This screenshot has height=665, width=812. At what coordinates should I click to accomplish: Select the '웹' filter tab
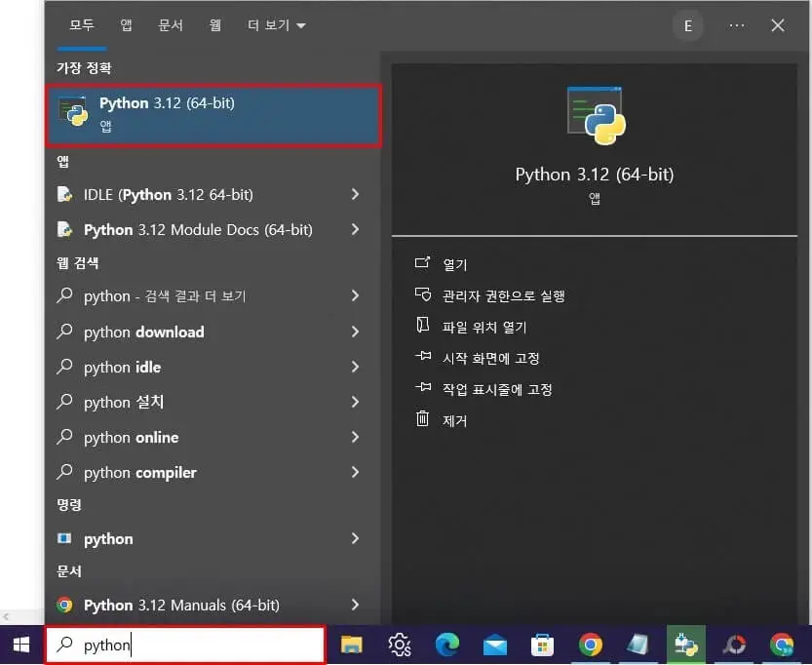pyautogui.click(x=215, y=26)
